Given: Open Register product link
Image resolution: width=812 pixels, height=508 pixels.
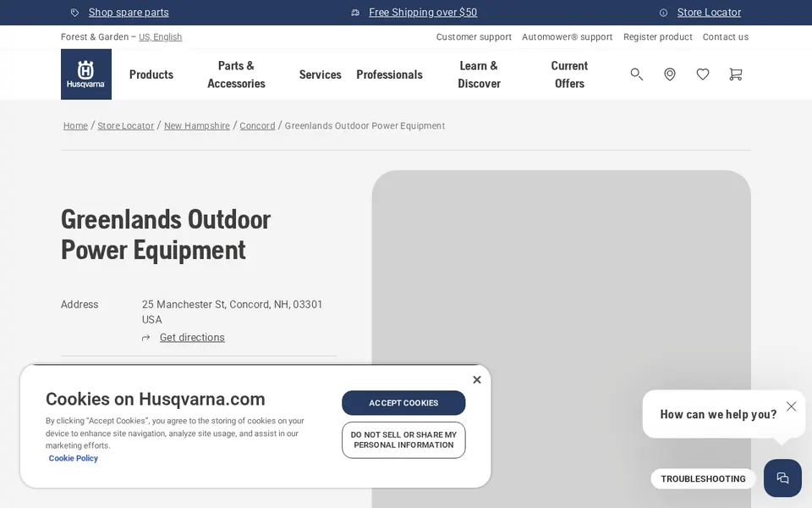Looking at the screenshot, I should pos(658,36).
